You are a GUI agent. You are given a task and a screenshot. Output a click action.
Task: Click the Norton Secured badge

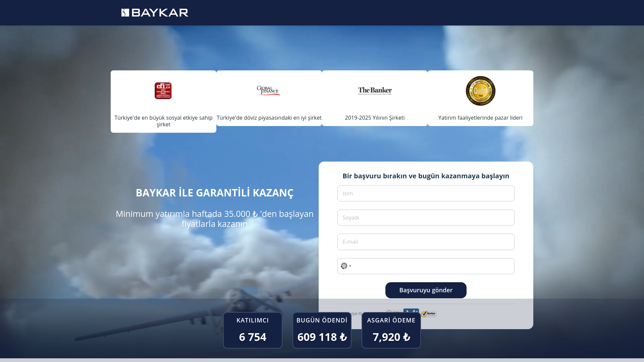429,314
